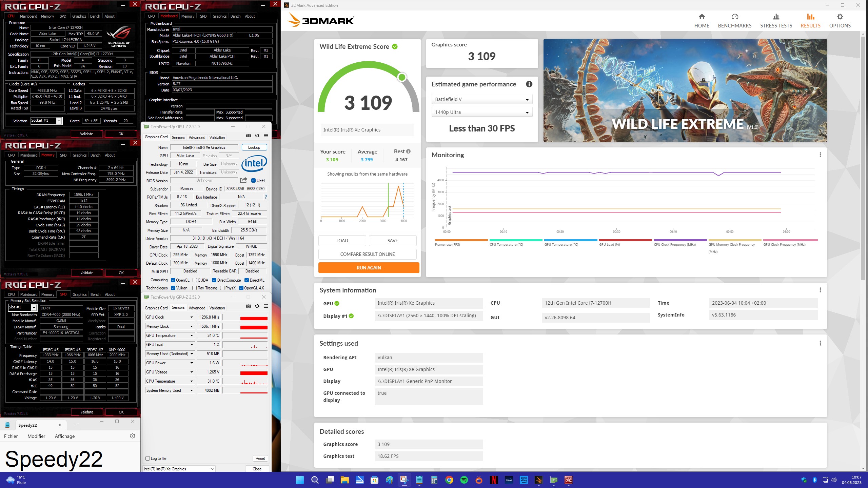The image size is (868, 488).
Task: Open Validation tab in GPU-Z Sensors window
Action: point(217,308)
